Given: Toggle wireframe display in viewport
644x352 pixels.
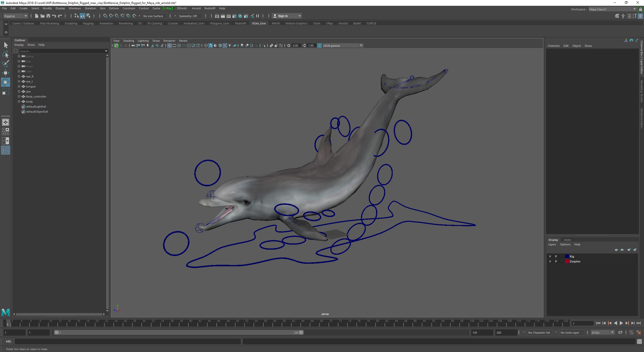Looking at the screenshot, I should point(206,46).
